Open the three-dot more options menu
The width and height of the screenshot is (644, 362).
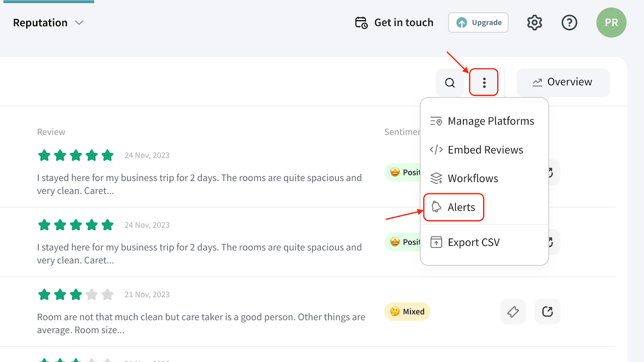484,83
